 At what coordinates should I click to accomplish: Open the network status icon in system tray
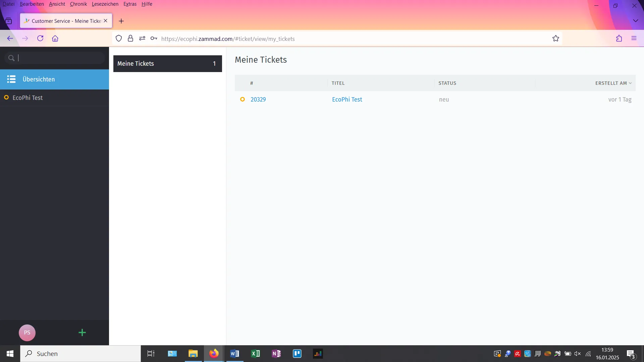(589, 354)
